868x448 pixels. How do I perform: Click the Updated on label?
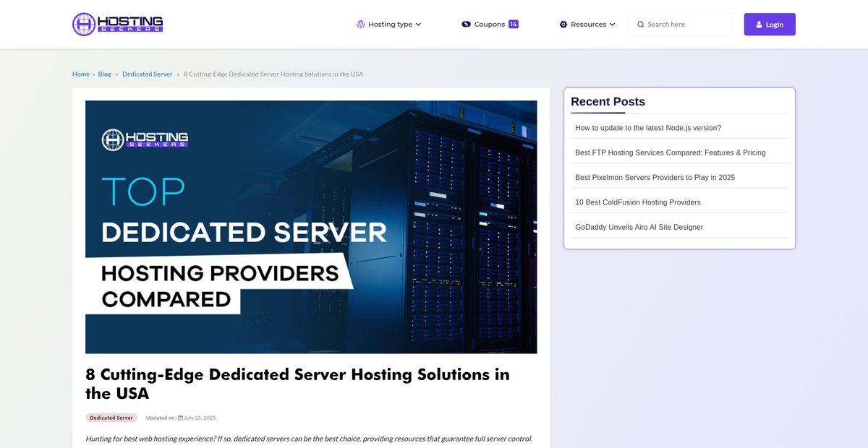point(161,418)
